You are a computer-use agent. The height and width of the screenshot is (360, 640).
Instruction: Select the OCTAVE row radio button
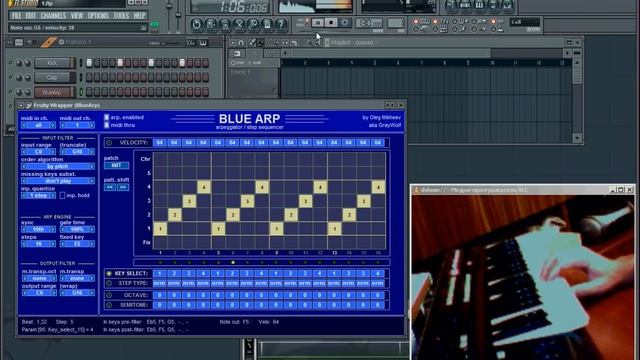coord(109,295)
